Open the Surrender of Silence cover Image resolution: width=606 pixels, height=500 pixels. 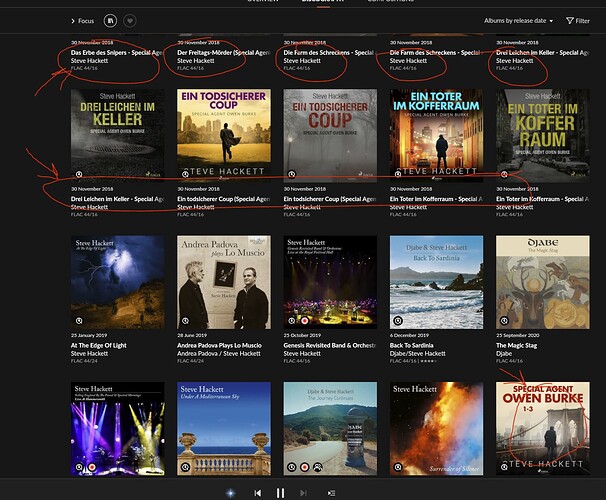(x=436, y=429)
